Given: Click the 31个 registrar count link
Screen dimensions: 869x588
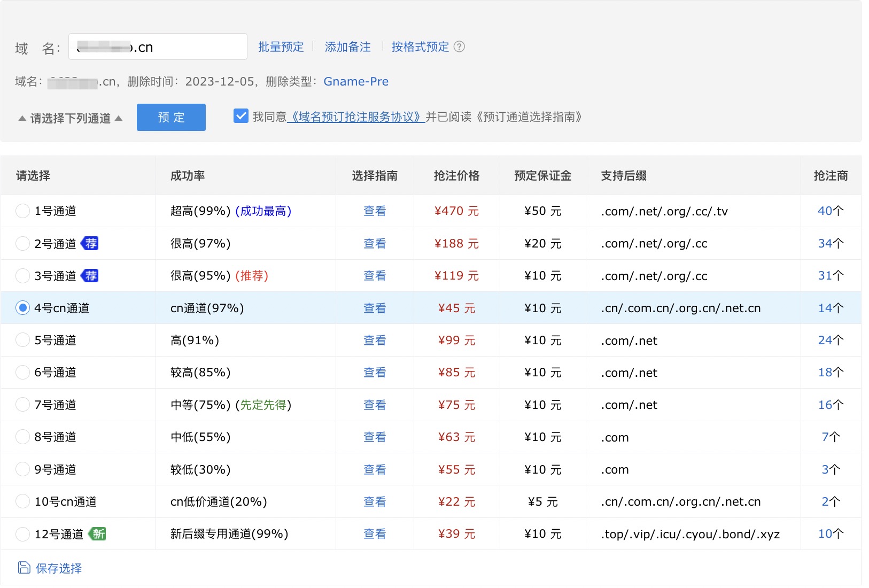Looking at the screenshot, I should (x=831, y=276).
